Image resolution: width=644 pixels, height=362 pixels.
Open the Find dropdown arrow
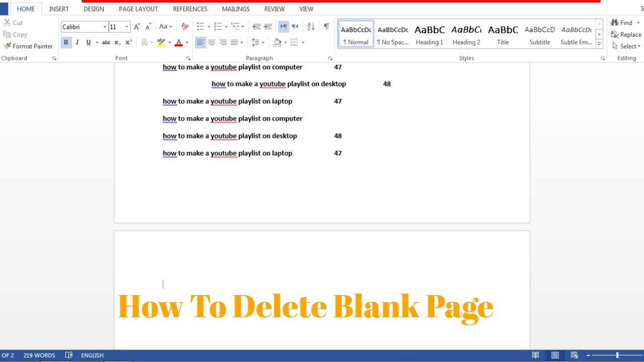(x=638, y=23)
